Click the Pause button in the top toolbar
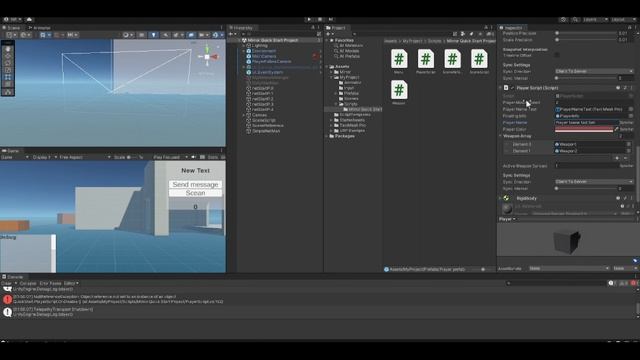The image size is (640, 360). (320, 19)
